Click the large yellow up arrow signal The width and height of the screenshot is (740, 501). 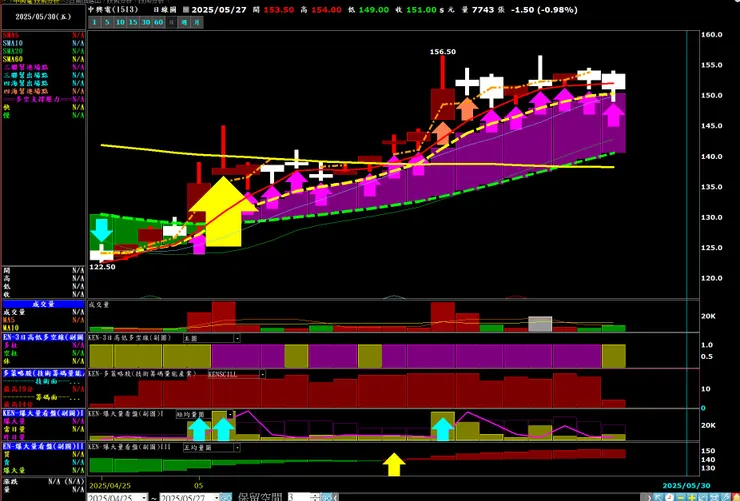pos(222,211)
